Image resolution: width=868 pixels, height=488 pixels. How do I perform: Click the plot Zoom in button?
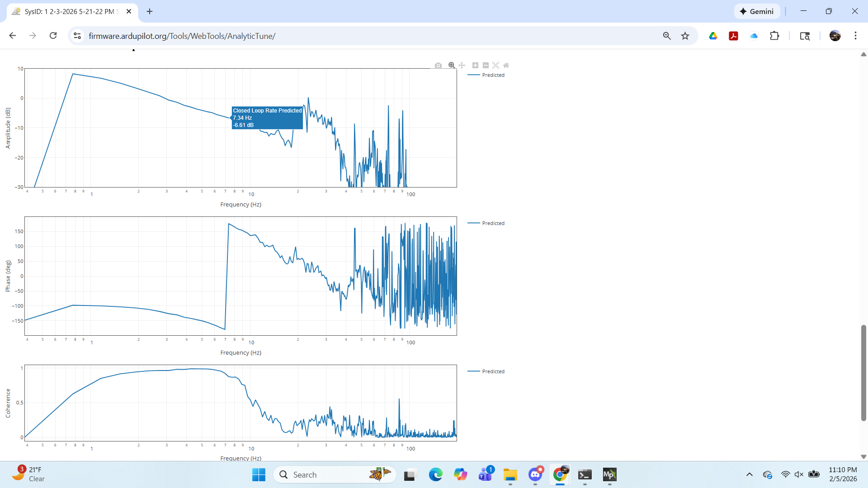pos(475,66)
